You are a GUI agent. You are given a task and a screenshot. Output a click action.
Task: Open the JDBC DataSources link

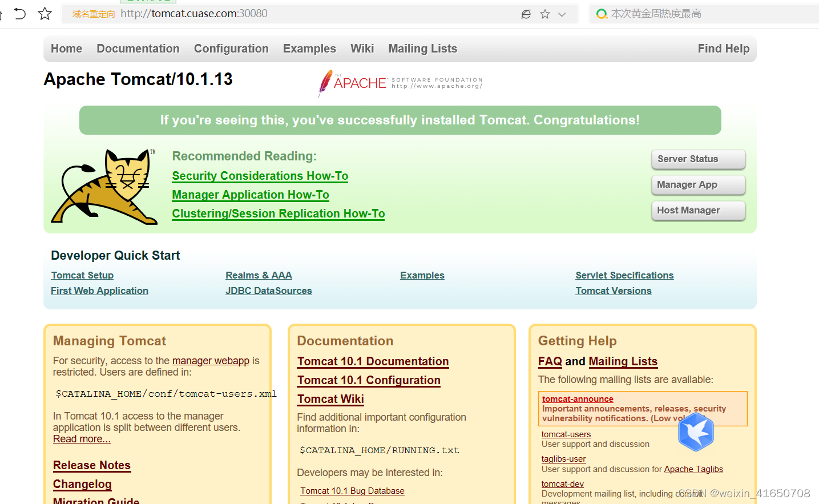click(269, 291)
